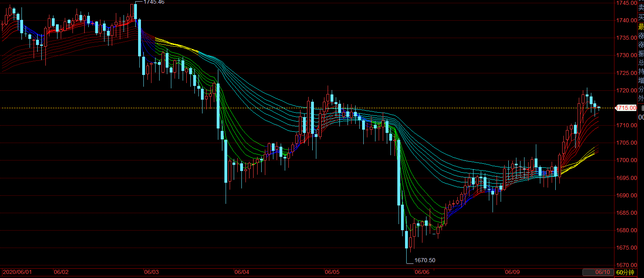Select the 2020/06/01 date label

point(17,272)
